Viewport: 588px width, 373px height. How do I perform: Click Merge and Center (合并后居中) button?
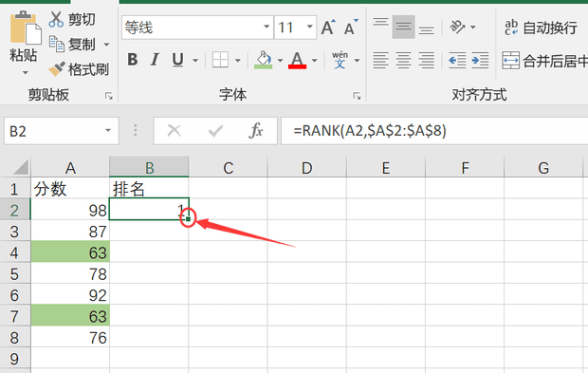tap(544, 61)
